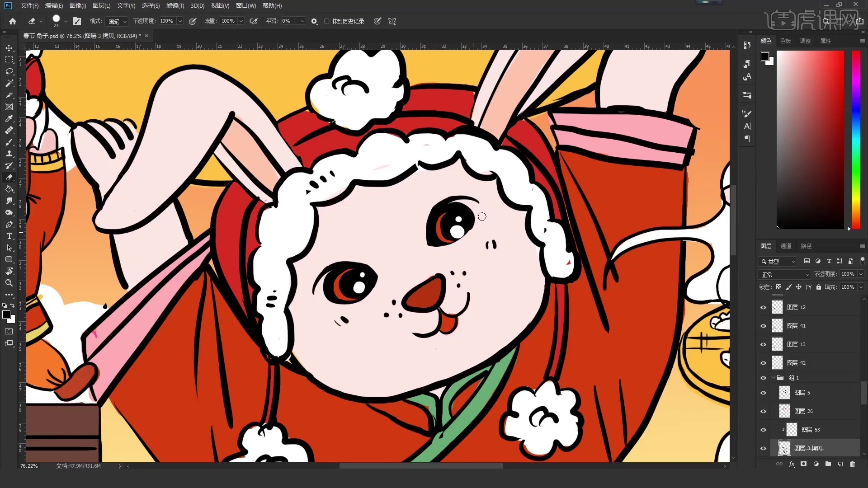Hide layer 图层 53
Image resolution: width=868 pixels, height=488 pixels.
coord(763,430)
